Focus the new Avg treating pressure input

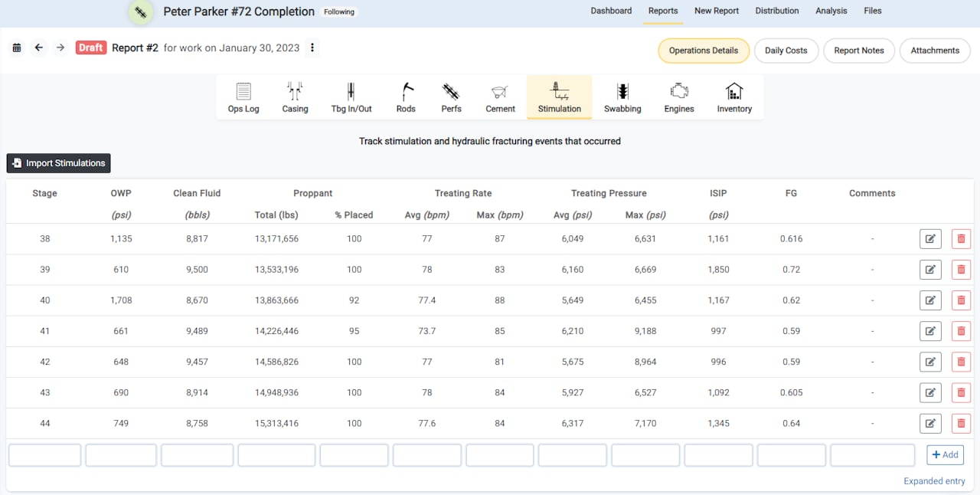pos(573,455)
